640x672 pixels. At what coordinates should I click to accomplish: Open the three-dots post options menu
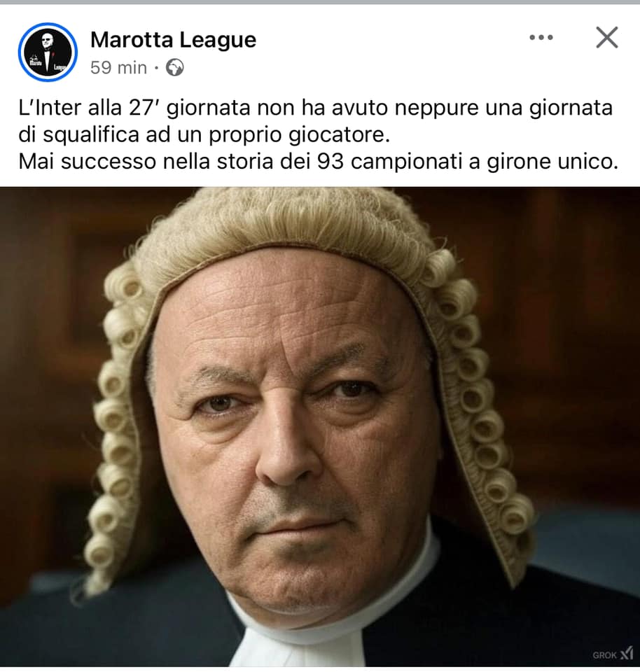[541, 38]
